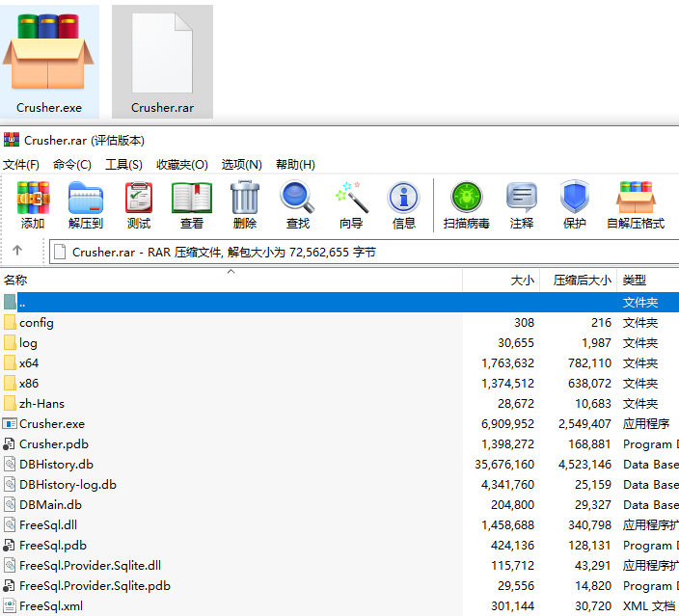This screenshot has height=616, width=679.
Task: Open the 命令(C) menu
Action: tap(72, 165)
